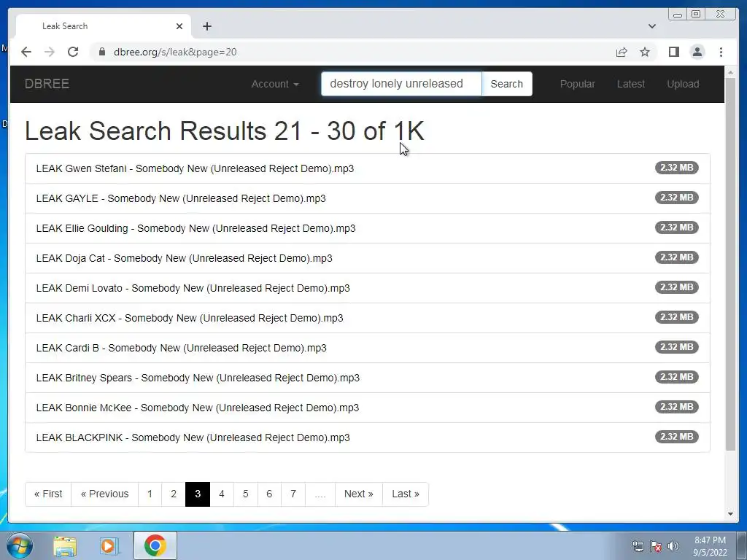747x560 pixels.
Task: Open the Bonnie McKee Somebody New result
Action: (x=368, y=408)
